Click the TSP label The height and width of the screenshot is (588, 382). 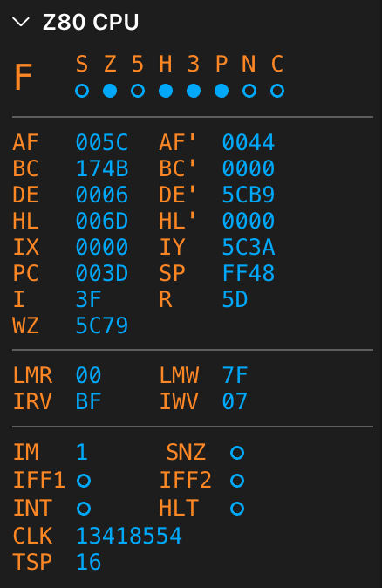point(32,562)
